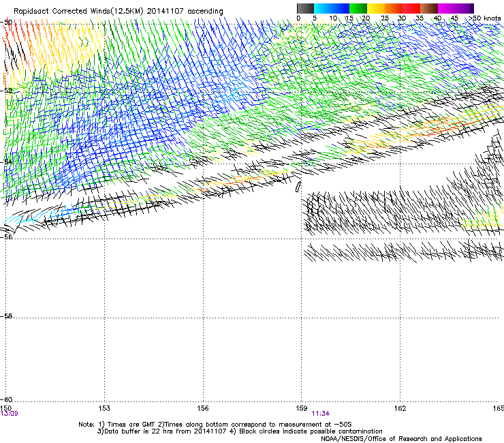The width and height of the screenshot is (504, 443).
Task: Select the red 30-35 knots legend color
Action: coord(411,8)
